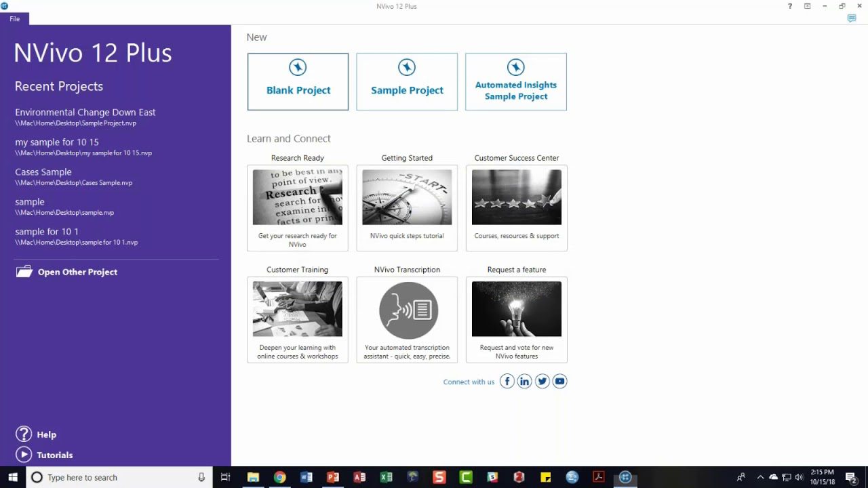Open the Customer Training thumbnail
868x488 pixels.
point(298,309)
